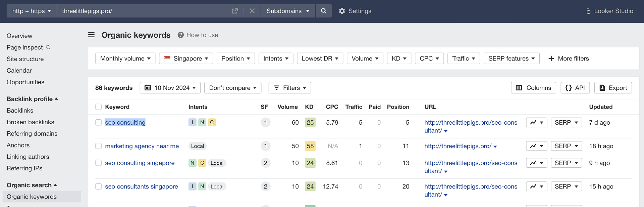644x207 pixels.
Task: Click the Page inspect search icon
Action: pyautogui.click(x=48, y=47)
